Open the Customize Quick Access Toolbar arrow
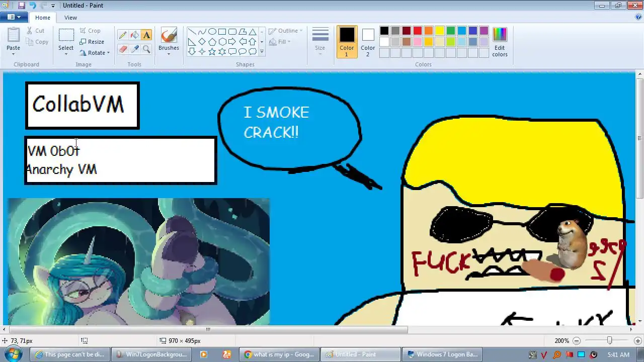Screen dimensions: 644x362 point(53,6)
